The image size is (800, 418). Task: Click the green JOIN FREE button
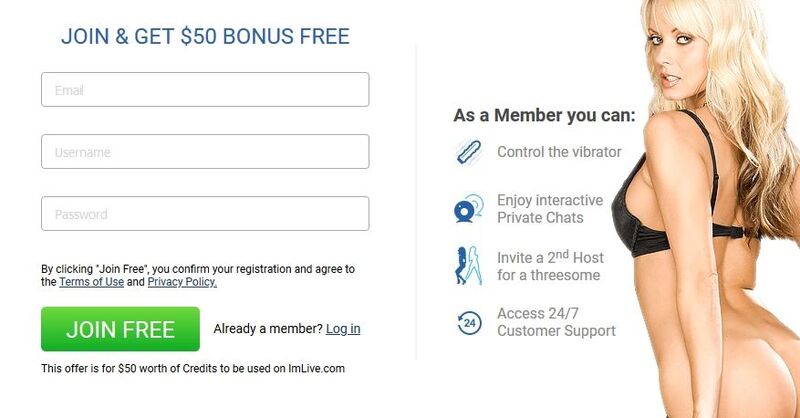(120, 329)
